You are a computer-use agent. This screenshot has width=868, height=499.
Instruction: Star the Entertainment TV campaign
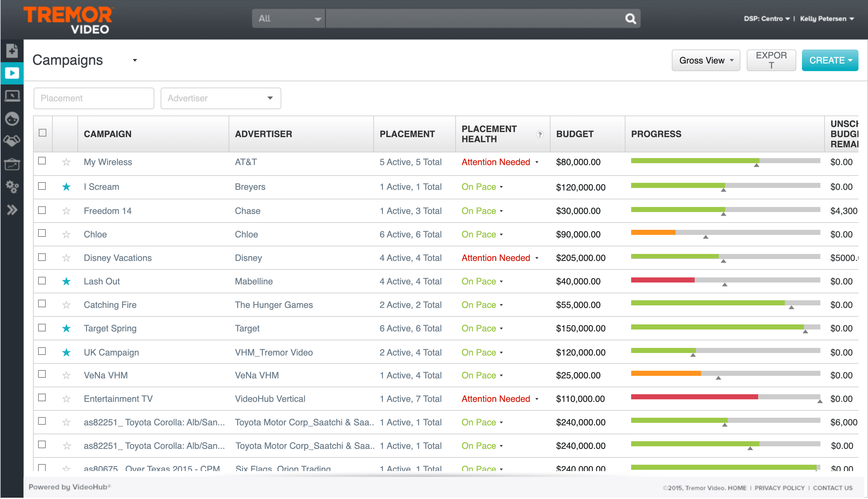[x=66, y=399]
